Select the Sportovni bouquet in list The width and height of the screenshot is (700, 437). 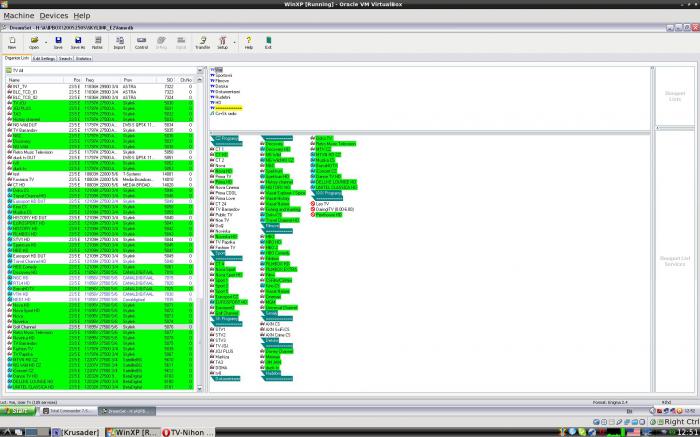pos(224,75)
